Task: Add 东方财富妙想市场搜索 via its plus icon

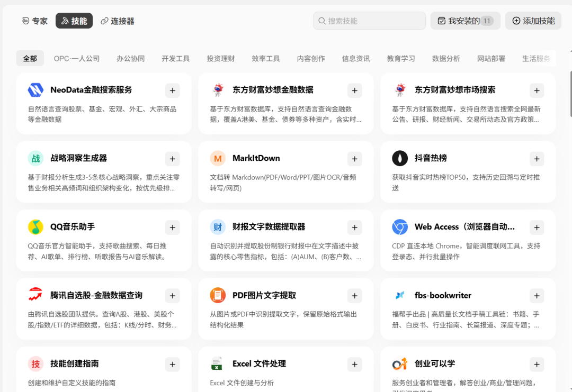Action: click(537, 90)
